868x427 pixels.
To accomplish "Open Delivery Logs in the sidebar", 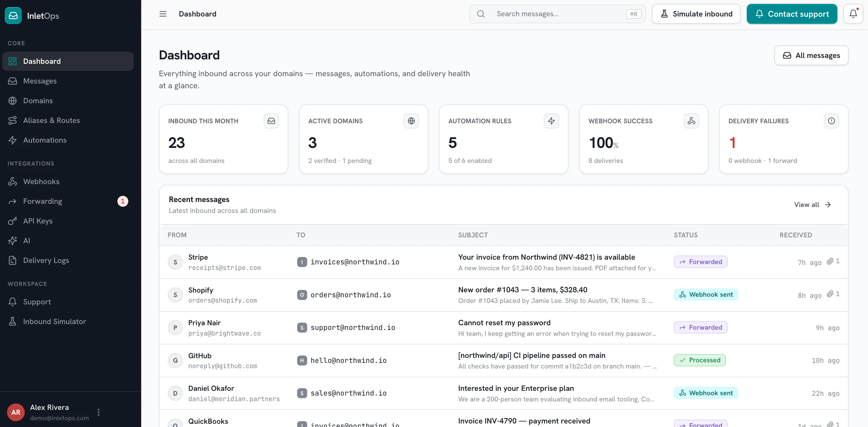I will pos(68,260).
